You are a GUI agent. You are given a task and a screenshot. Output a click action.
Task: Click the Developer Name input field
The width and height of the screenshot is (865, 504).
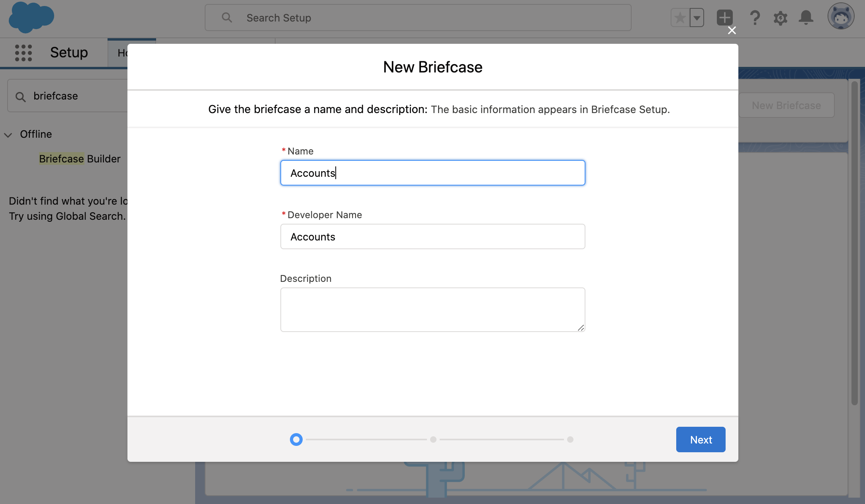(x=433, y=236)
